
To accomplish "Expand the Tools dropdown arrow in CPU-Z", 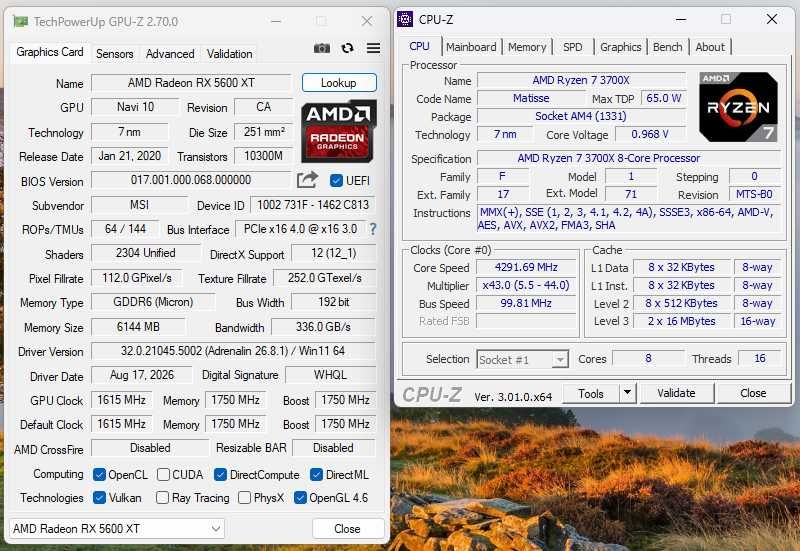I will coord(627,393).
